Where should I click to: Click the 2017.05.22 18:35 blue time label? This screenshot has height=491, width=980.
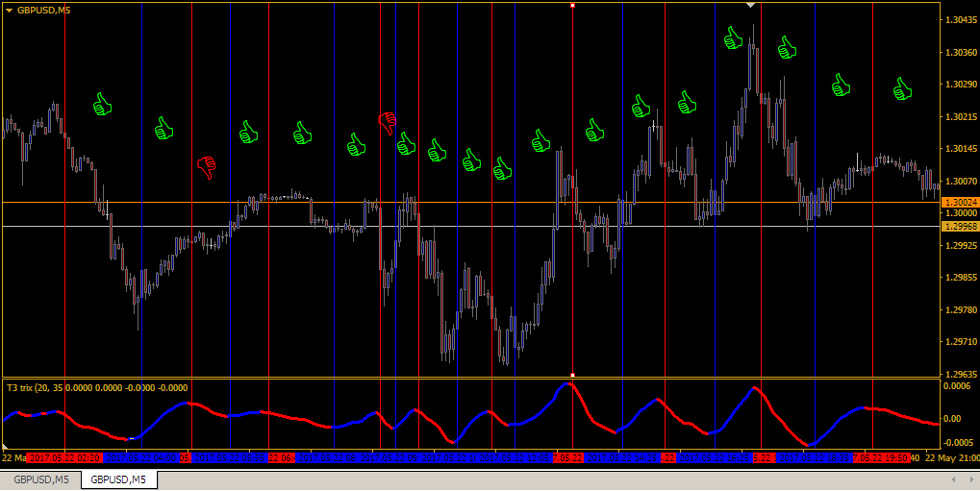(x=815, y=458)
